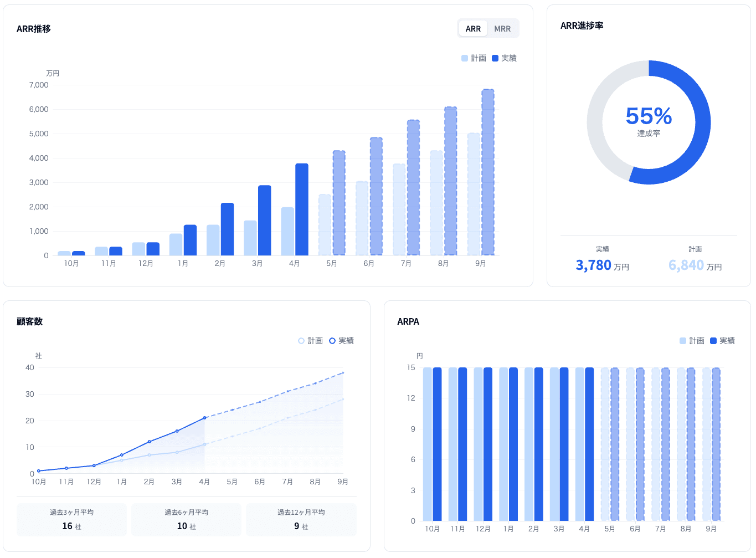Select the ARR tab
756x558 pixels.
(473, 29)
